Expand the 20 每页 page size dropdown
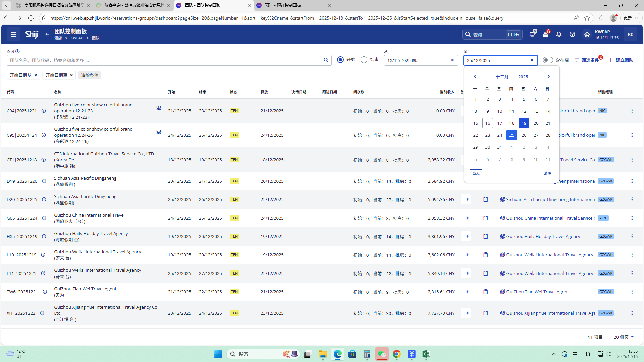The image size is (644, 362). click(x=624, y=337)
